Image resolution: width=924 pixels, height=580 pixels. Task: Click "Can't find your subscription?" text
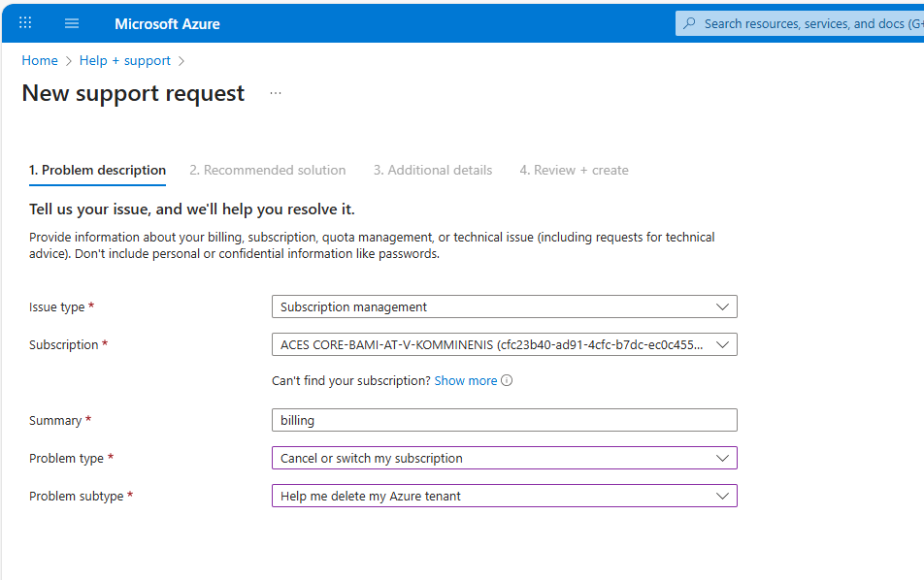tap(351, 381)
